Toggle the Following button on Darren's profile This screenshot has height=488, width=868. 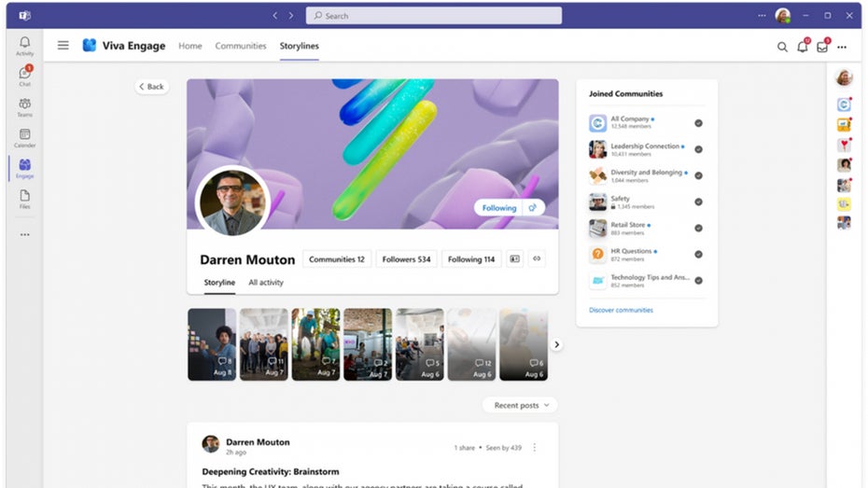[x=499, y=208]
